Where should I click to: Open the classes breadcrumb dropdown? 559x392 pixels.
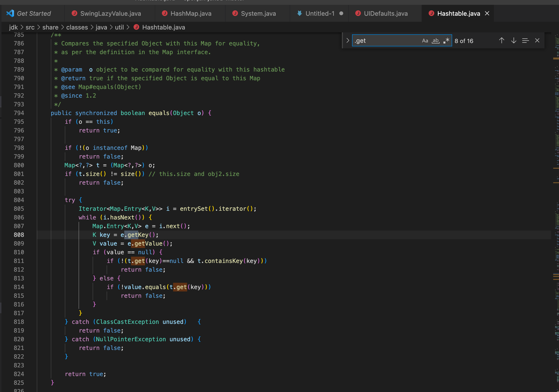pos(77,27)
